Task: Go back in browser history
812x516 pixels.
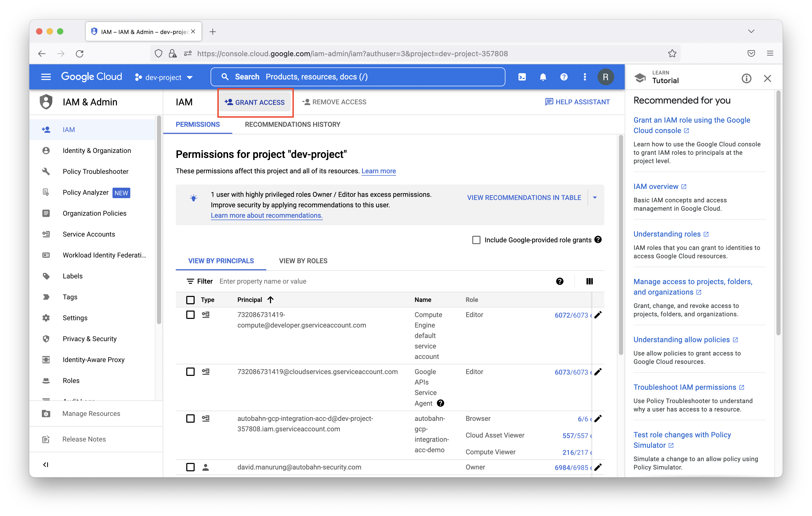Action: click(42, 54)
